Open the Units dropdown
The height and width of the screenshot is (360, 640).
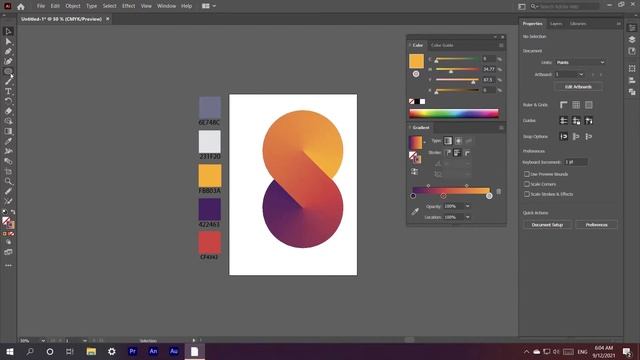pos(580,62)
